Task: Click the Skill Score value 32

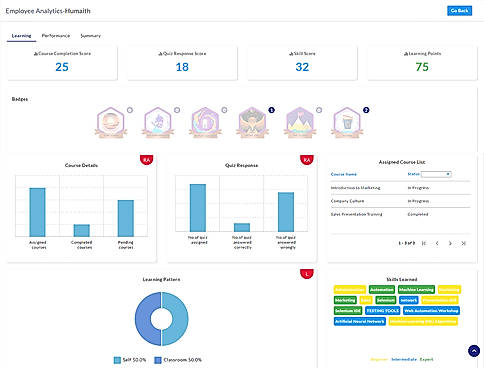Action: pyautogui.click(x=302, y=67)
